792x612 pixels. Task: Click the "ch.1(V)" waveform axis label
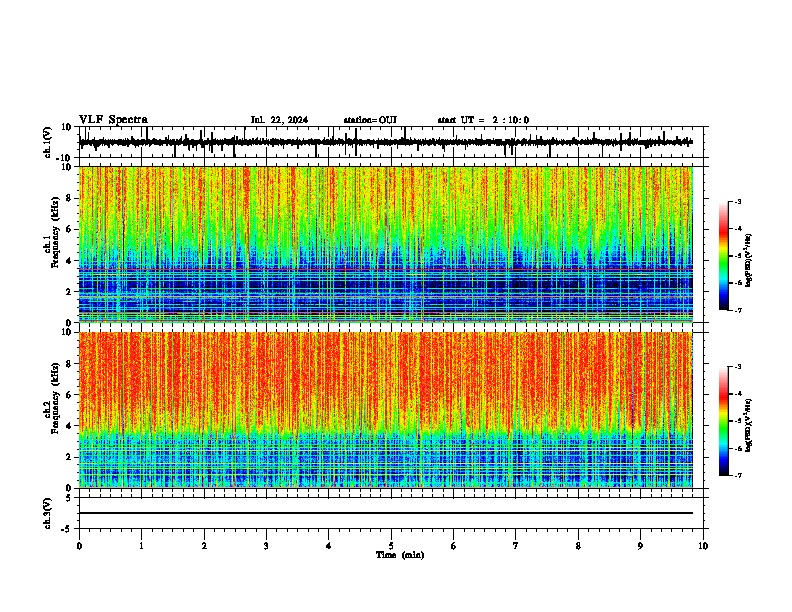click(x=48, y=142)
